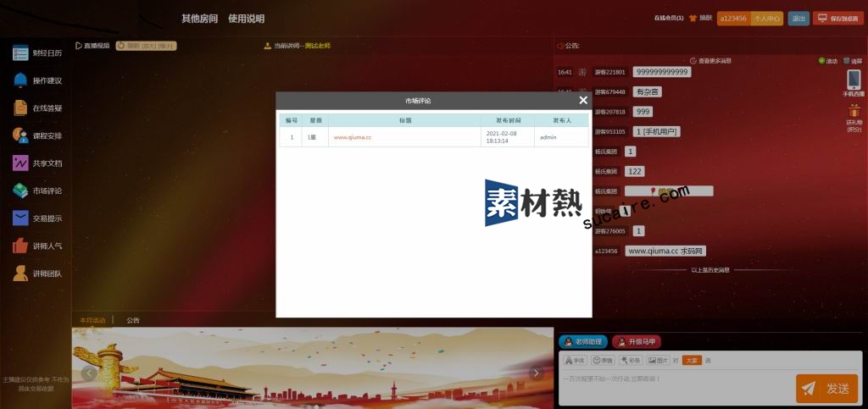The height and width of the screenshot is (409, 868).
Task: Click the 发送 send button
Action: (827, 389)
